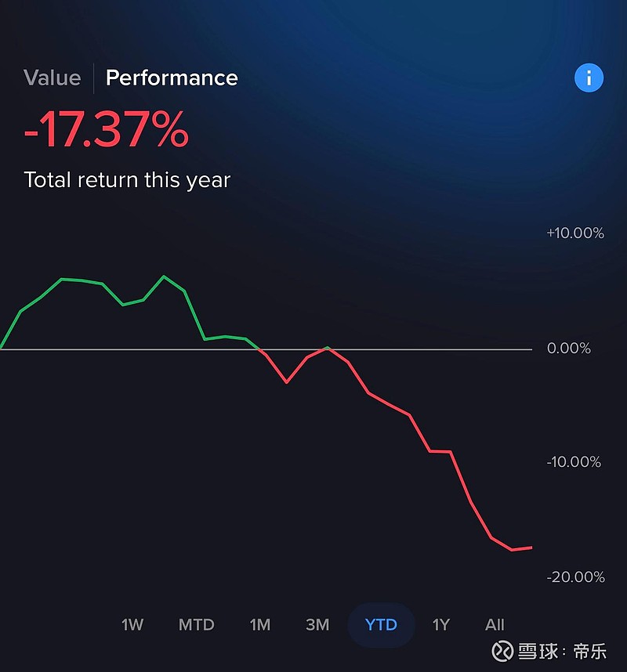Click the 0.00% axis label

pos(568,349)
